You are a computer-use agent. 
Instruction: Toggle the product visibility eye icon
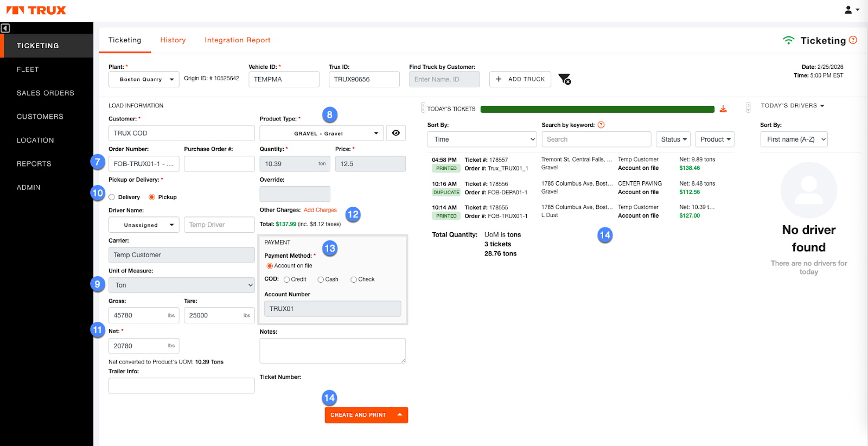point(396,133)
